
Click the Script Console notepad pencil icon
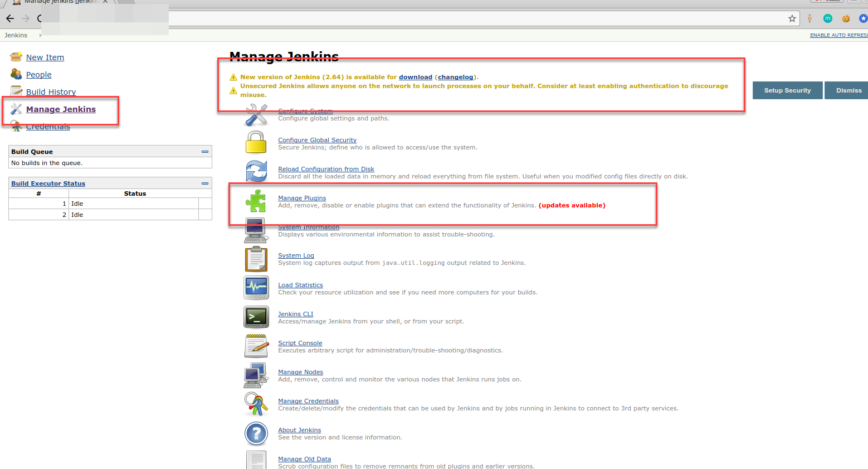[x=256, y=346]
